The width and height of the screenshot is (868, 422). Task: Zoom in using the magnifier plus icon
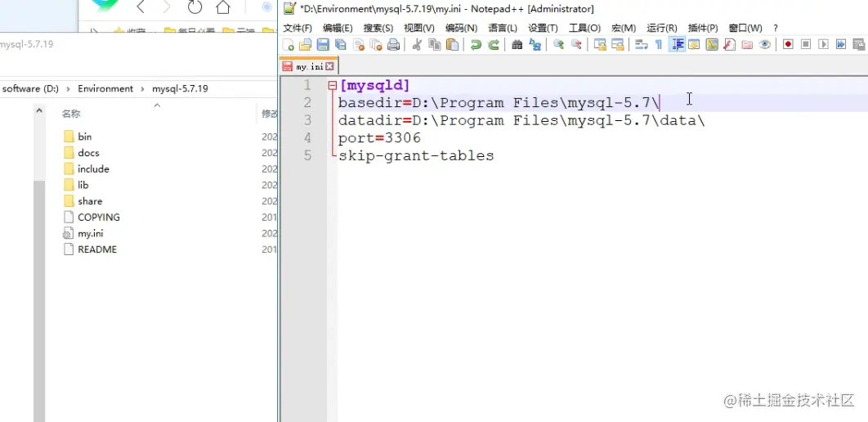[x=558, y=45]
